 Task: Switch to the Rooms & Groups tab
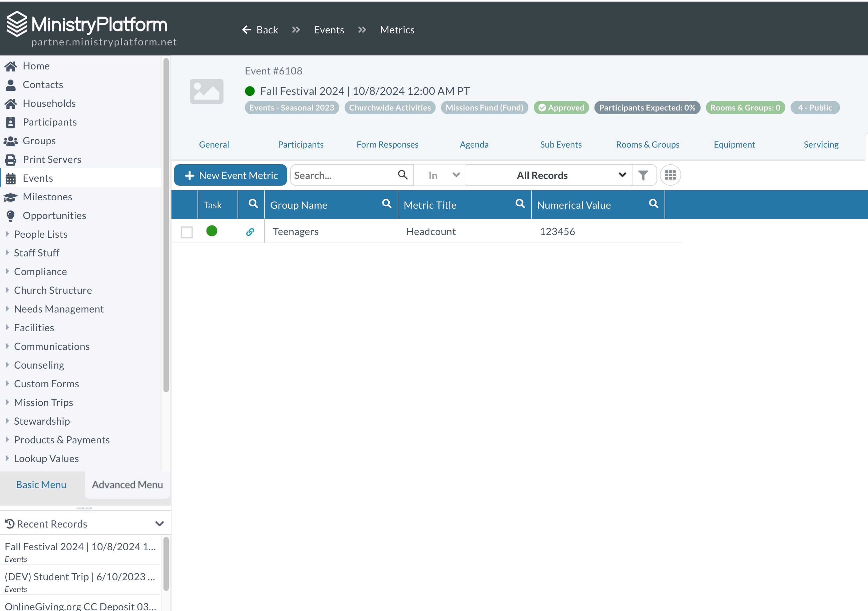click(x=647, y=145)
